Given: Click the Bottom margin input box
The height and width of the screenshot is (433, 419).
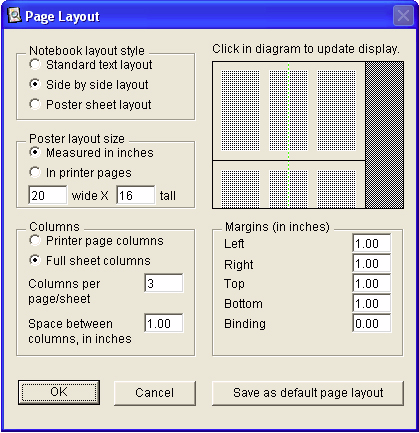Looking at the screenshot, I should tap(372, 303).
